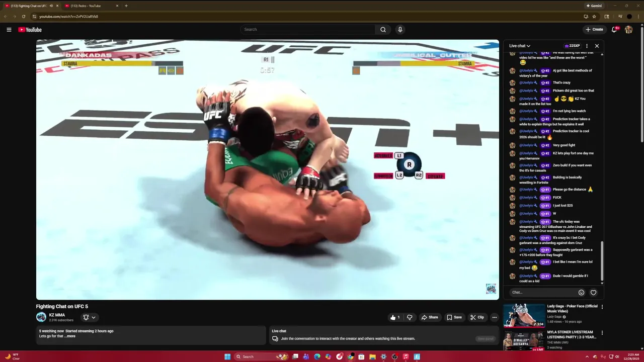
Task: Close the live chat panel
Action: [x=597, y=46]
